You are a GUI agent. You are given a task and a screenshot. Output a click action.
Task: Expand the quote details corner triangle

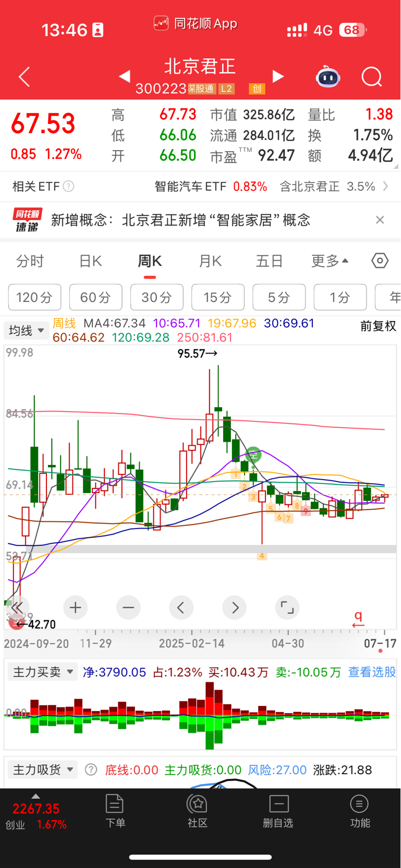click(395, 166)
